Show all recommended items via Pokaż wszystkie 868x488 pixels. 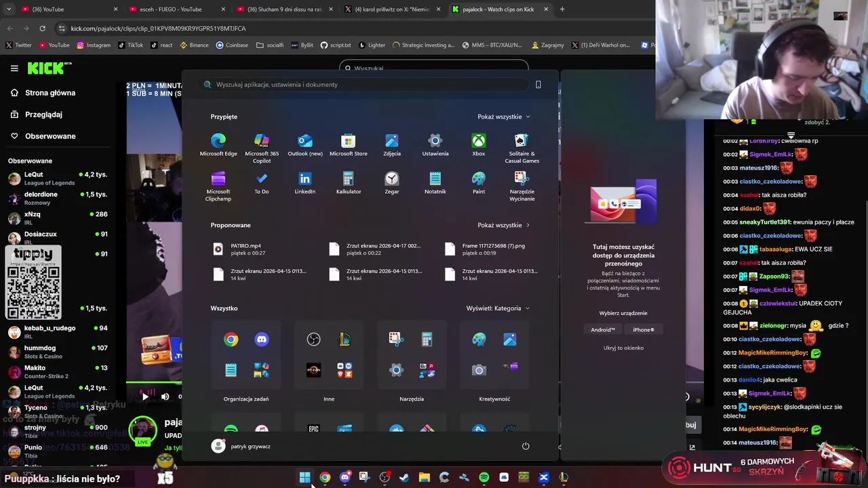click(x=504, y=225)
